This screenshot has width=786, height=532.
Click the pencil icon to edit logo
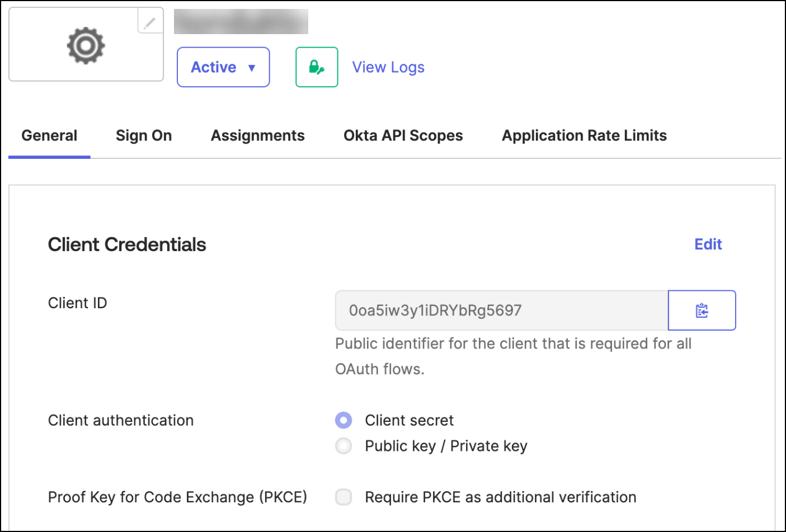149,23
